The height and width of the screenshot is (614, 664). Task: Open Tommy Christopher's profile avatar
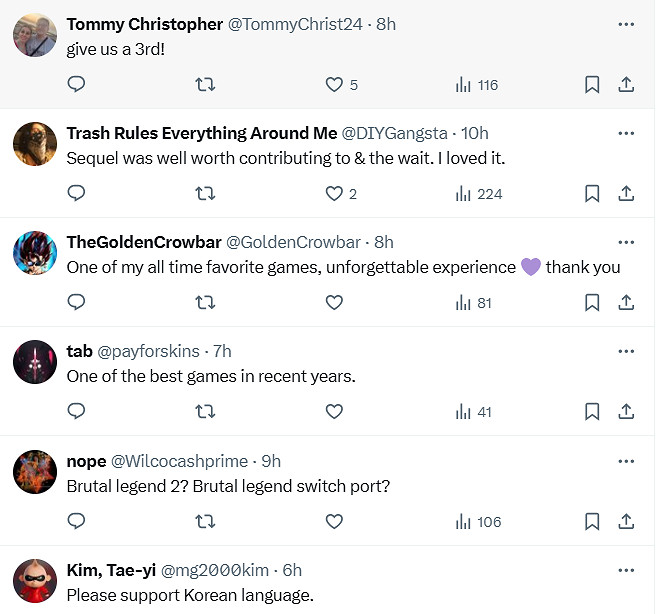(35, 35)
